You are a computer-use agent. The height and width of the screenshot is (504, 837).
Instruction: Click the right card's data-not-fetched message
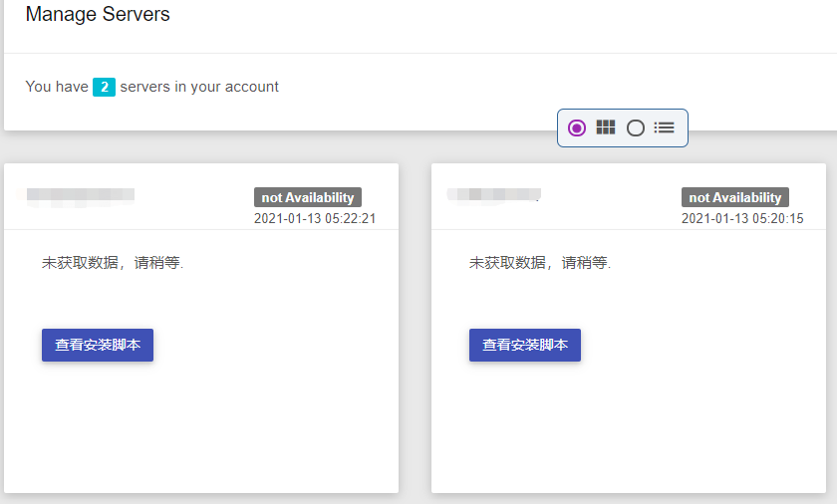(540, 263)
